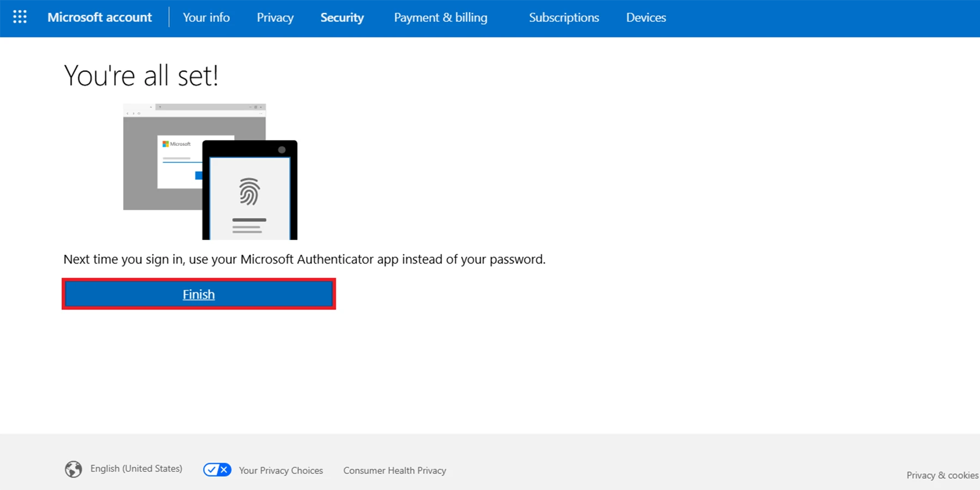
Task: Open the Subscriptions tab
Action: click(564, 17)
